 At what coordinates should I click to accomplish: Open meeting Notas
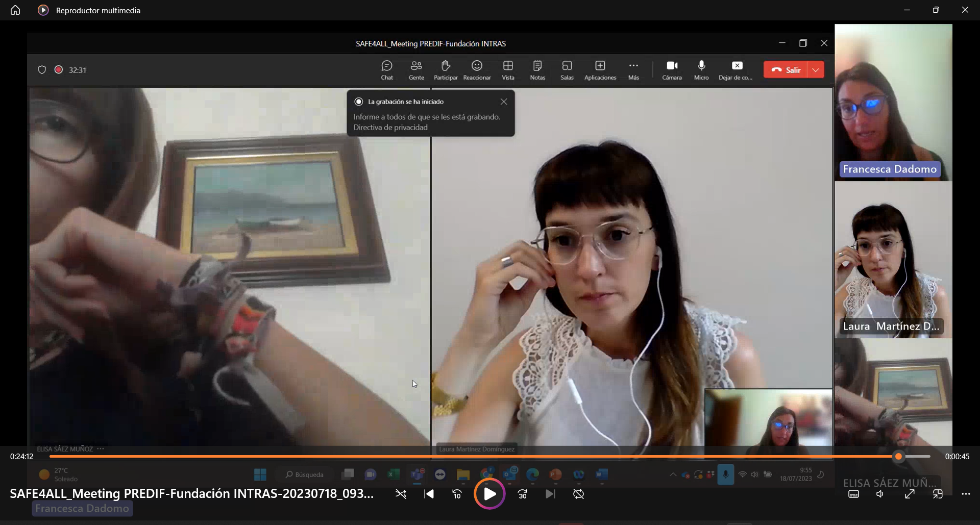(537, 70)
